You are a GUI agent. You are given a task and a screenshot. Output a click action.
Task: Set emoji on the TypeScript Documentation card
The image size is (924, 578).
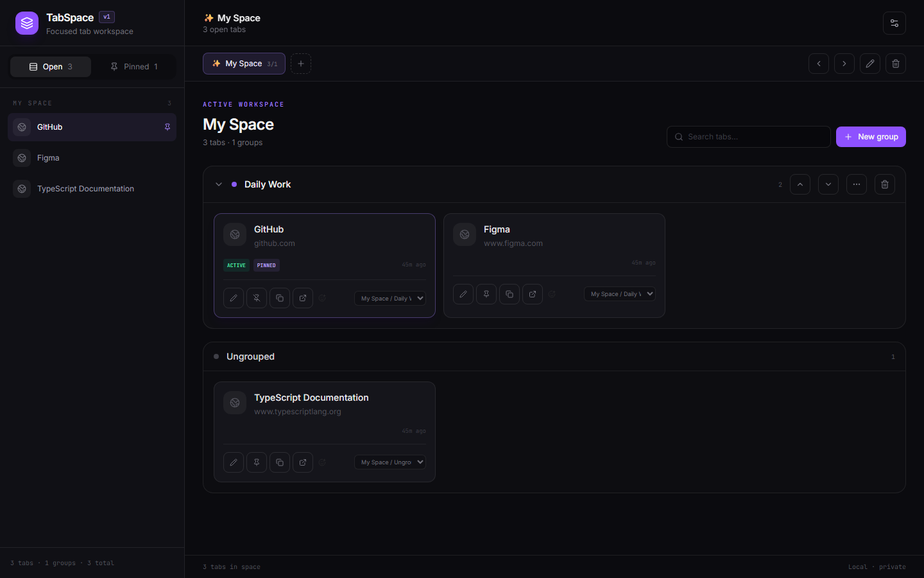(323, 462)
